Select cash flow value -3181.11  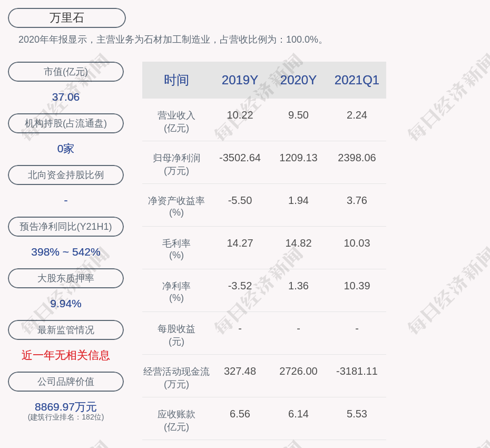click(x=357, y=371)
